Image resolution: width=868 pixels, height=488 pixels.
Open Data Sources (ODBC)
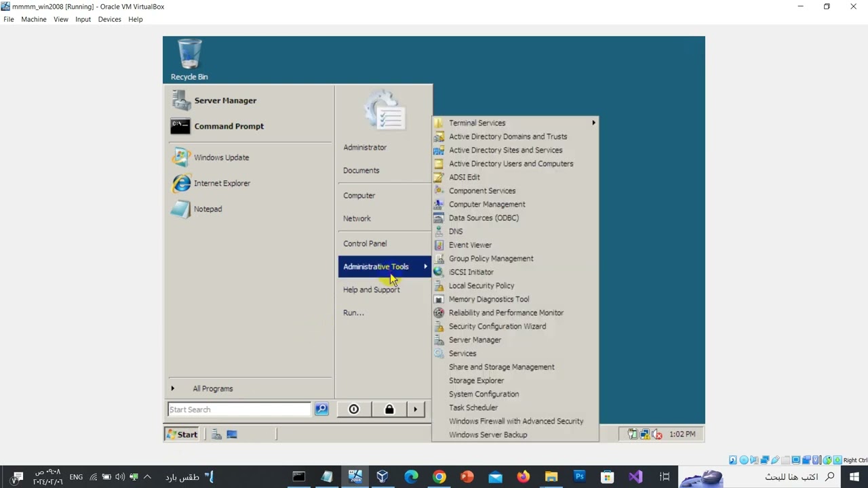(515, 218)
